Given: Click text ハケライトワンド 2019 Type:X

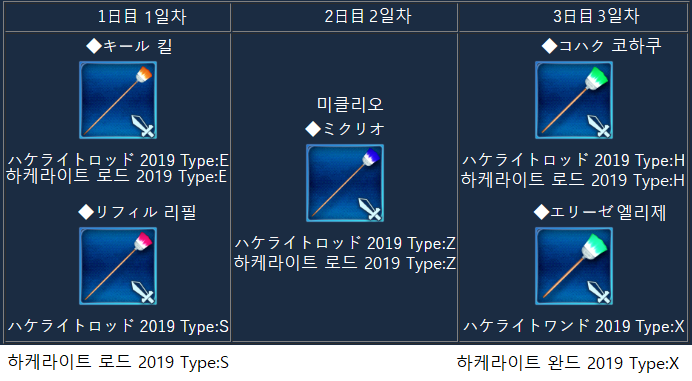Looking at the screenshot, I should 574,326.
